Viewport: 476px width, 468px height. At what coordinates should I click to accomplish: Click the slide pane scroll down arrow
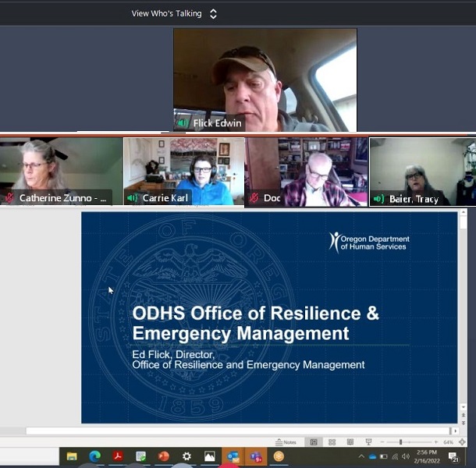pyautogui.click(x=464, y=406)
